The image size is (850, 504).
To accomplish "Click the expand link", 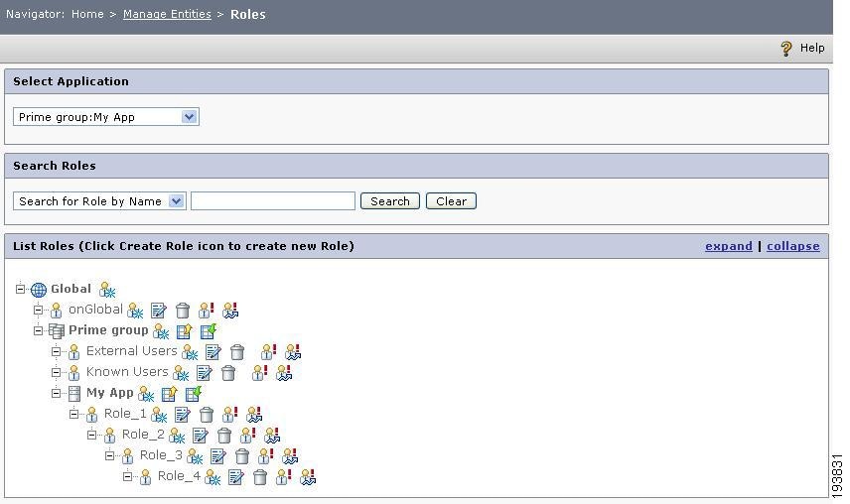I will pos(729,246).
